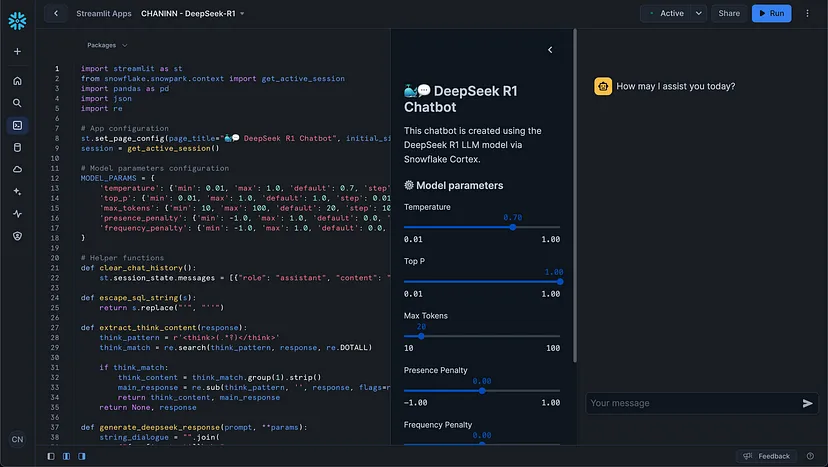Toggle the split panel layout view
The width and height of the screenshot is (828, 467).
(67, 456)
